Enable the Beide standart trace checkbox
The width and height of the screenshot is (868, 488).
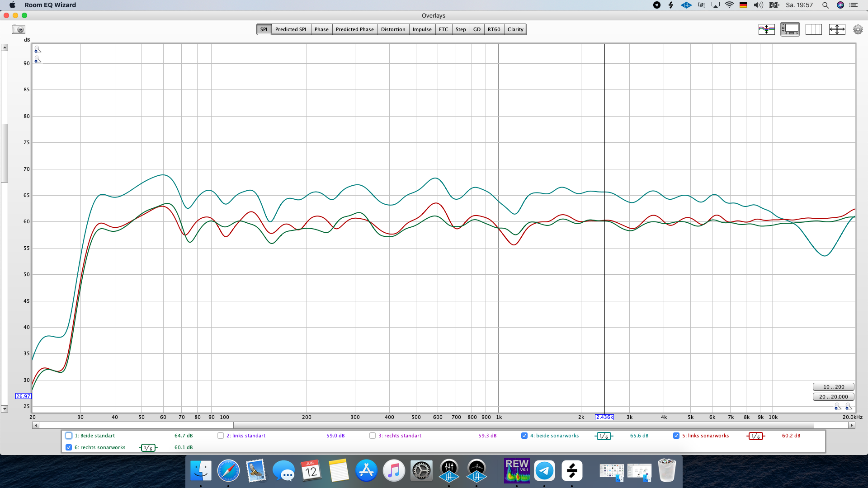click(69, 436)
